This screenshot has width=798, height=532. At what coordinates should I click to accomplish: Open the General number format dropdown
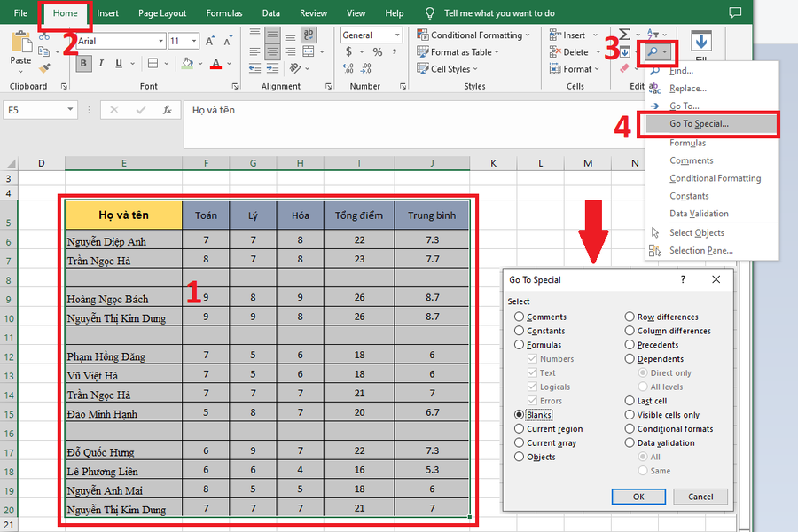tap(397, 35)
